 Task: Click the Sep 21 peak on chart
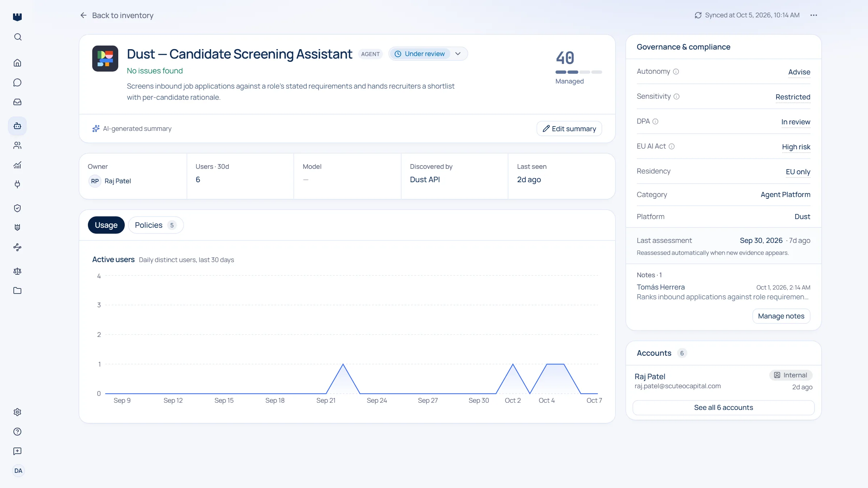[343, 364]
